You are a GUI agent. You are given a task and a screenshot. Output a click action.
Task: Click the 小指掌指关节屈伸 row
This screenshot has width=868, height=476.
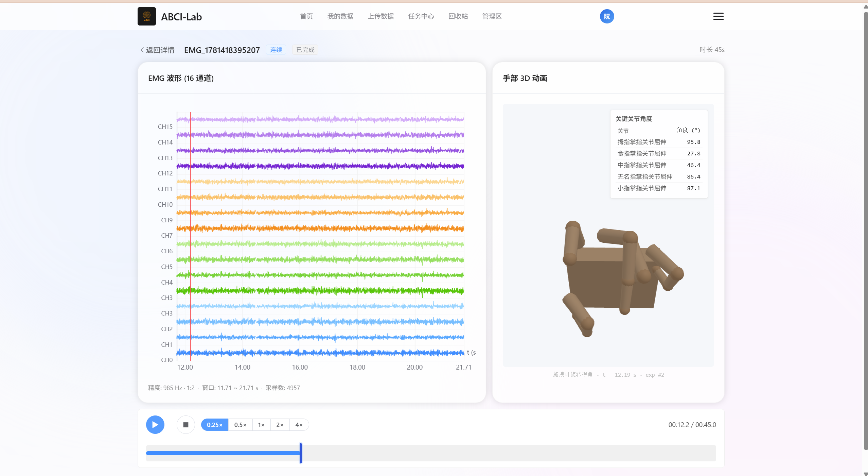point(659,188)
